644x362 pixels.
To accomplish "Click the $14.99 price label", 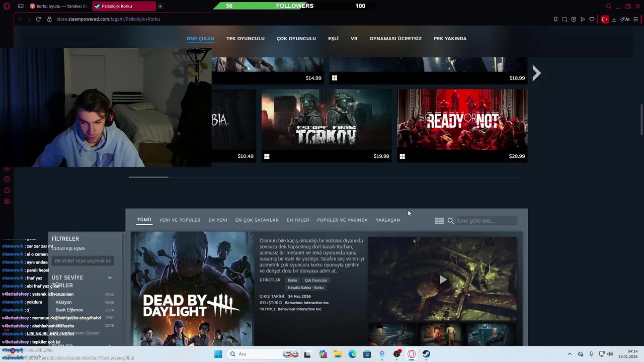I will point(313,78).
